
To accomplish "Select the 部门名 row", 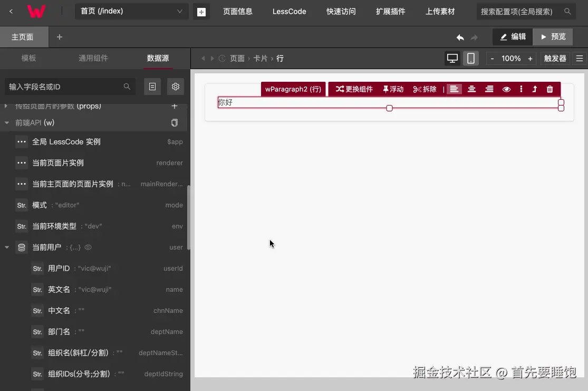I will pos(94,332).
